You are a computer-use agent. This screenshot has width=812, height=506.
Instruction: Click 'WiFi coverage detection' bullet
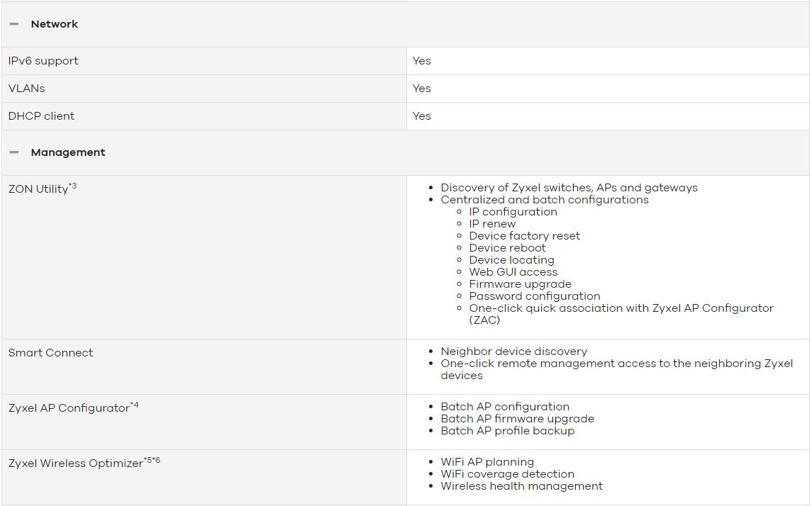[x=508, y=474]
